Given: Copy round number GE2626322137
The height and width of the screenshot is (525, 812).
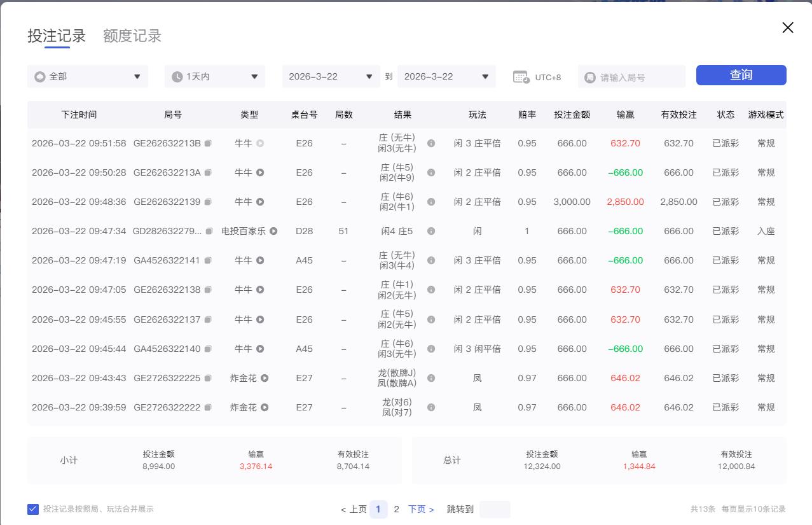Looking at the screenshot, I should click(x=208, y=320).
